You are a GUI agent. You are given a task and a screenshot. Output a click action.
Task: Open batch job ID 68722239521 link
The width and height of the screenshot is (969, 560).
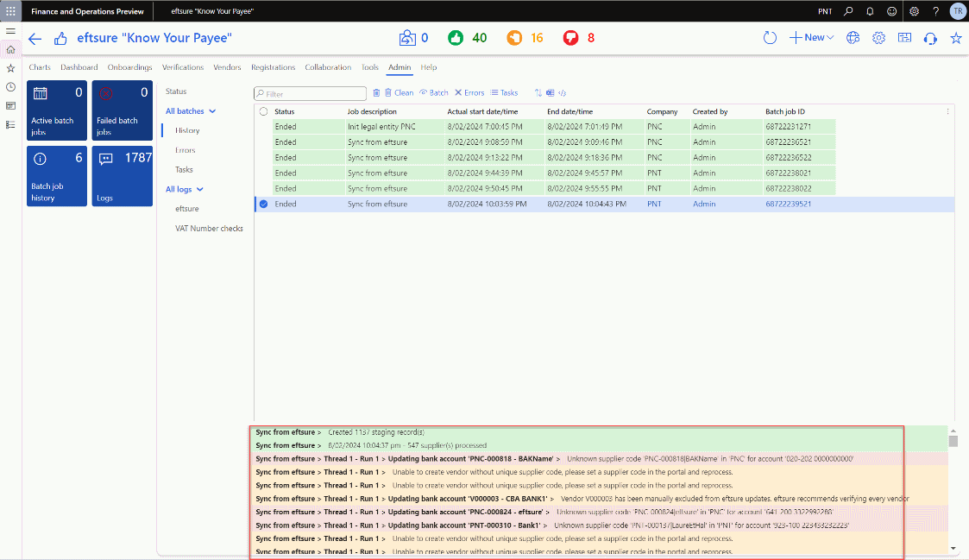pos(788,204)
